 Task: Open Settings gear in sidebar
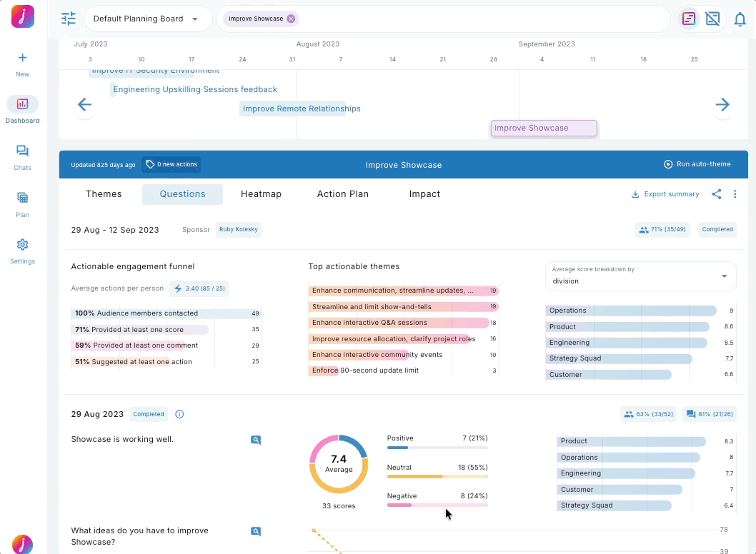[22, 251]
